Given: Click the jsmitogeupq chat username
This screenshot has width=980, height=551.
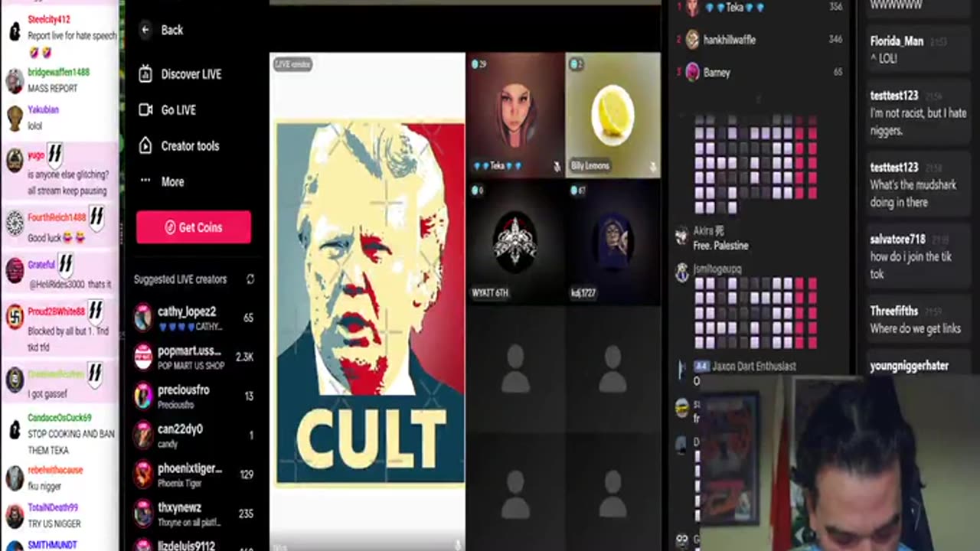Looking at the screenshot, I should pos(717,269).
